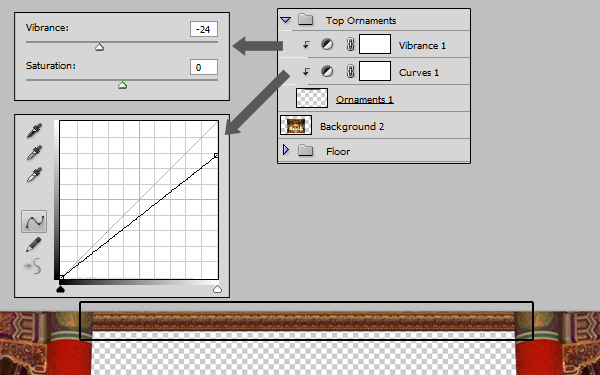This screenshot has height=375, width=600.
Task: Select the Vibrance 1 layer name
Action: (422, 46)
